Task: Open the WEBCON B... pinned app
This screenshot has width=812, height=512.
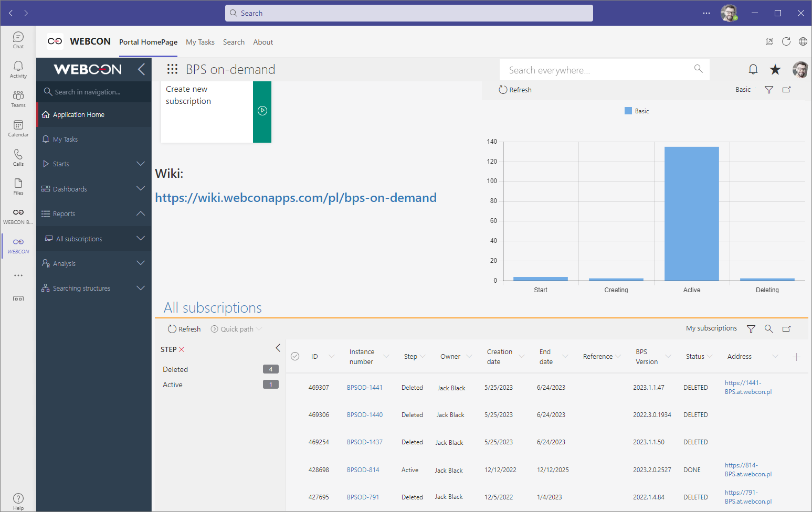Action: click(x=18, y=216)
